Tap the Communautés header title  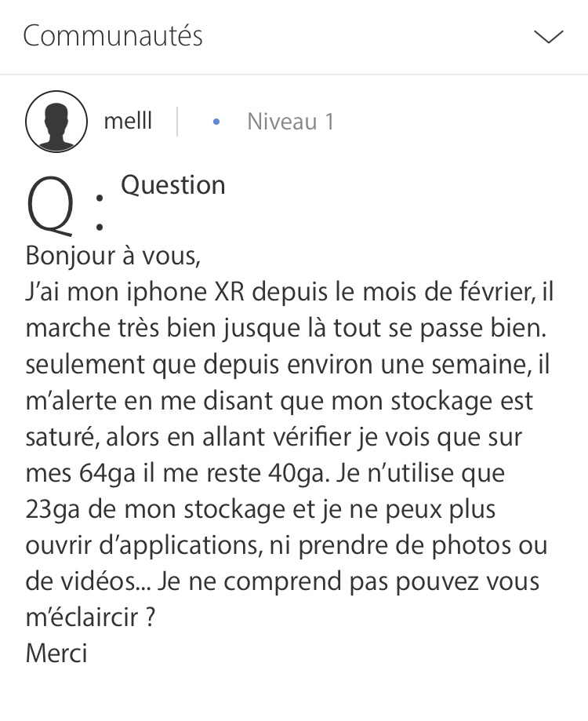(x=113, y=36)
